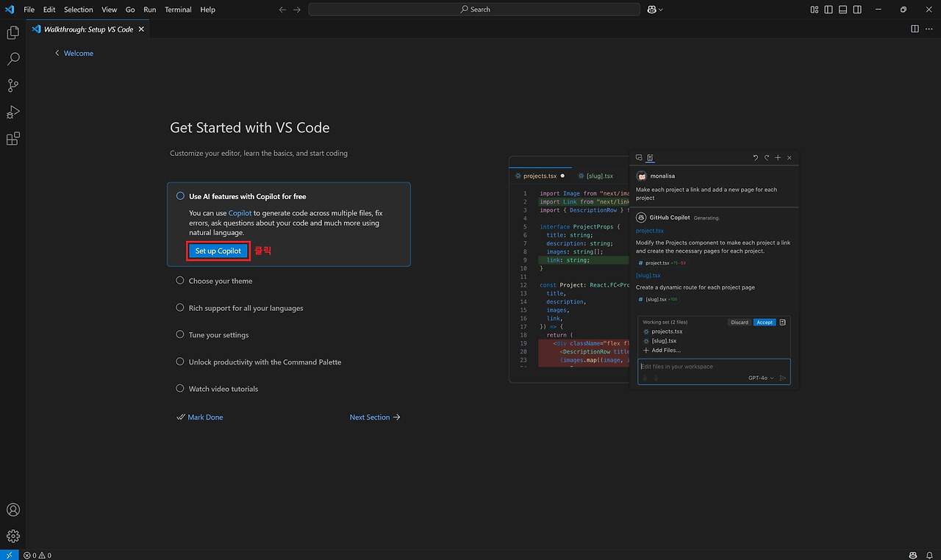Click the Copilot icon in the status bar
This screenshot has height=560, width=941.
(x=912, y=556)
